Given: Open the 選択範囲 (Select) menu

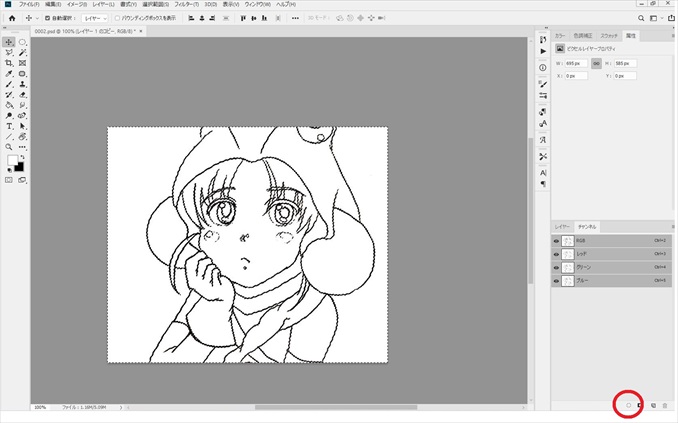Looking at the screenshot, I should (x=156, y=4).
